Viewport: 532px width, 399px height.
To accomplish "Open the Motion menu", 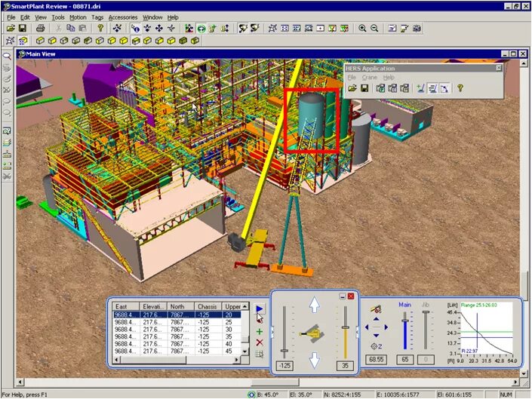I will (78, 17).
